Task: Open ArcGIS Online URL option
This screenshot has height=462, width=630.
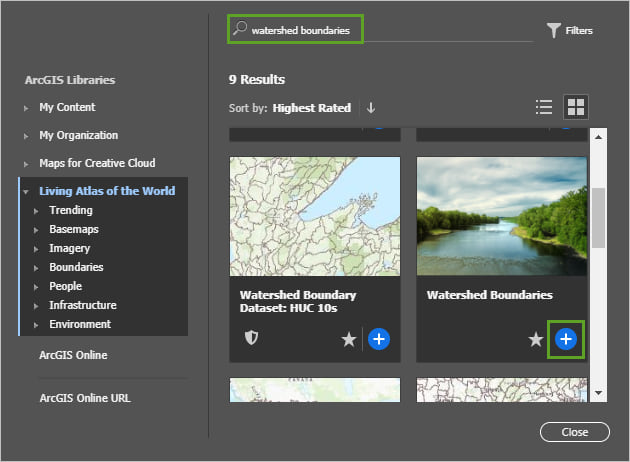Action: tap(85, 398)
